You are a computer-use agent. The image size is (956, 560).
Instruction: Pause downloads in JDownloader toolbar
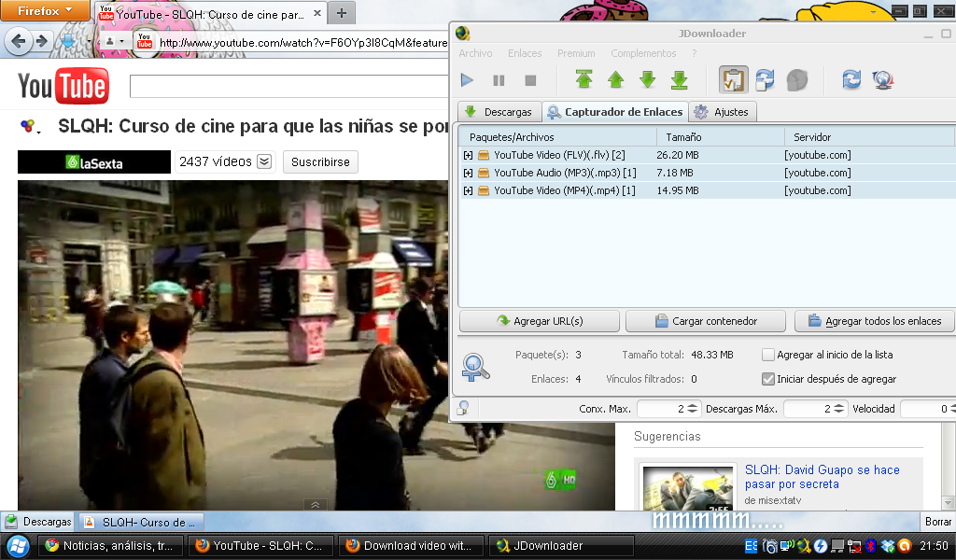[499, 80]
